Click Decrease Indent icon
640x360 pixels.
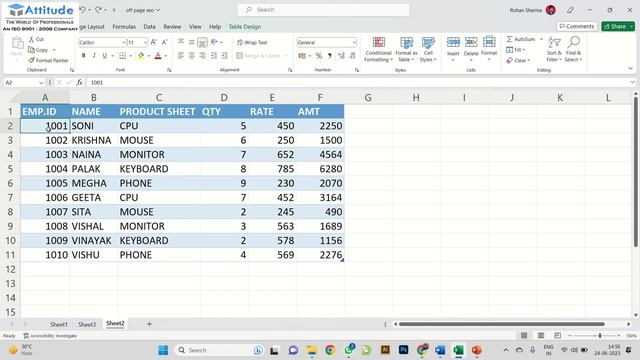pos(213,56)
